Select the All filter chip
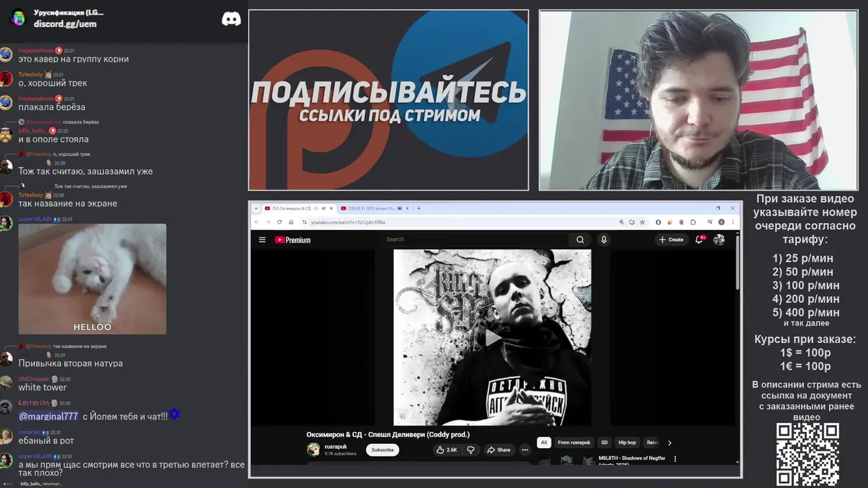Screen dimensions: 868x488 coord(543,443)
